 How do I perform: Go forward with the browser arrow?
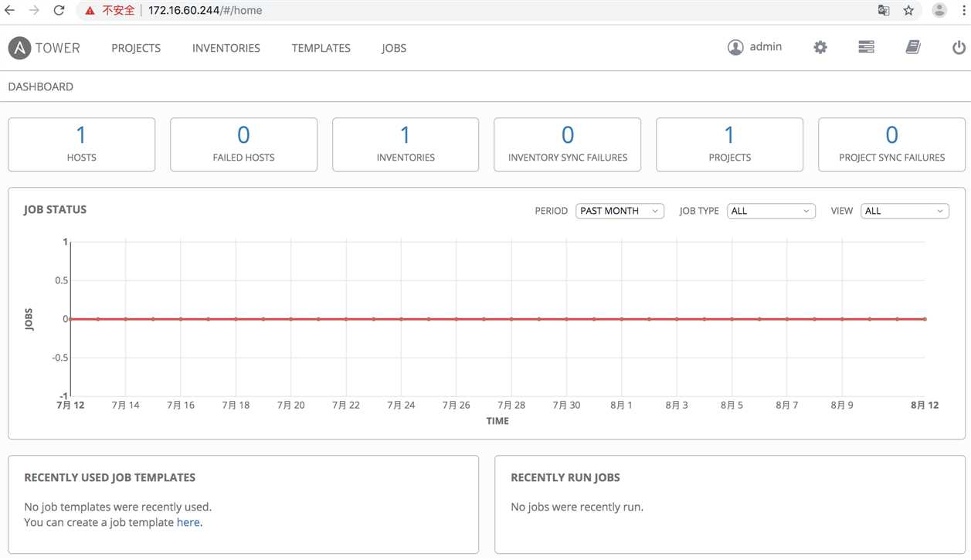[34, 10]
